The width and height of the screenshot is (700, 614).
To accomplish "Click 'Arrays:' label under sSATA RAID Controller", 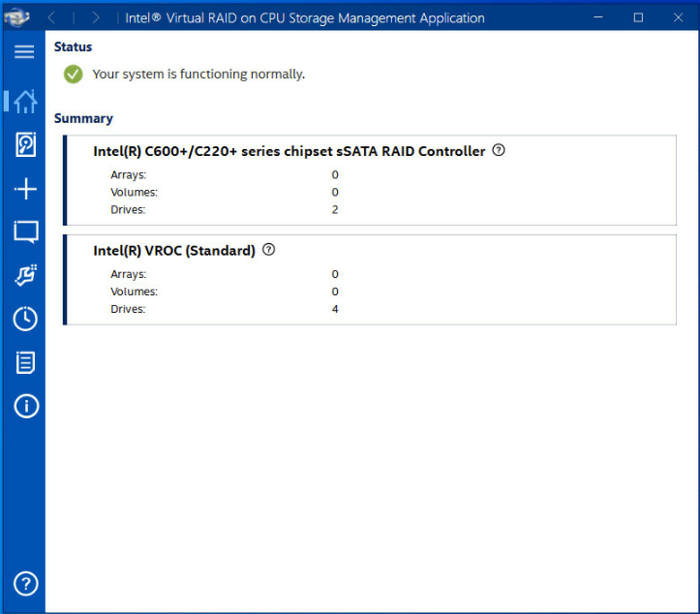I will tap(129, 174).
